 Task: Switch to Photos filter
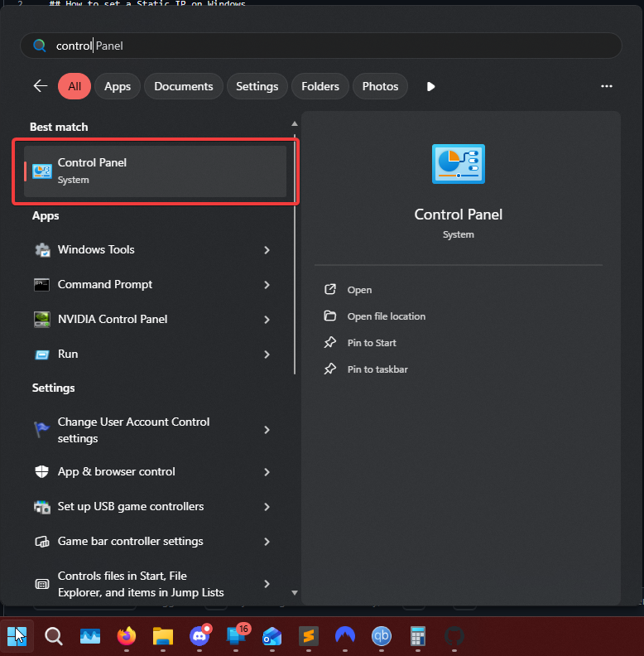point(380,86)
